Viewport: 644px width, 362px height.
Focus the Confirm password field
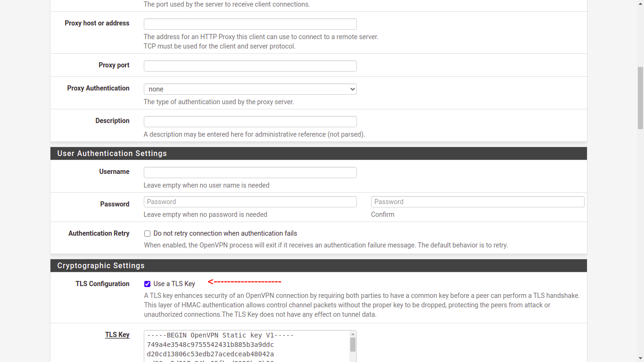pyautogui.click(x=477, y=202)
